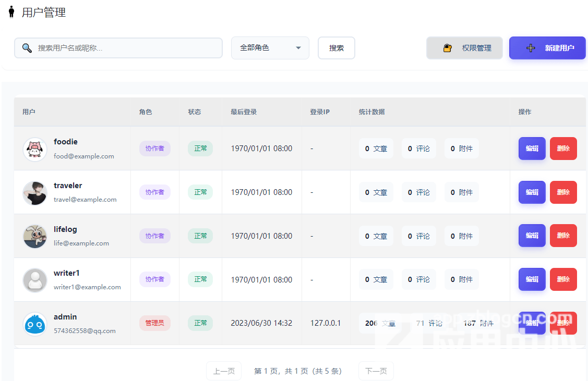Viewport: 588px width, 381px height.
Task: Go to next page with 下一页
Action: [376, 371]
